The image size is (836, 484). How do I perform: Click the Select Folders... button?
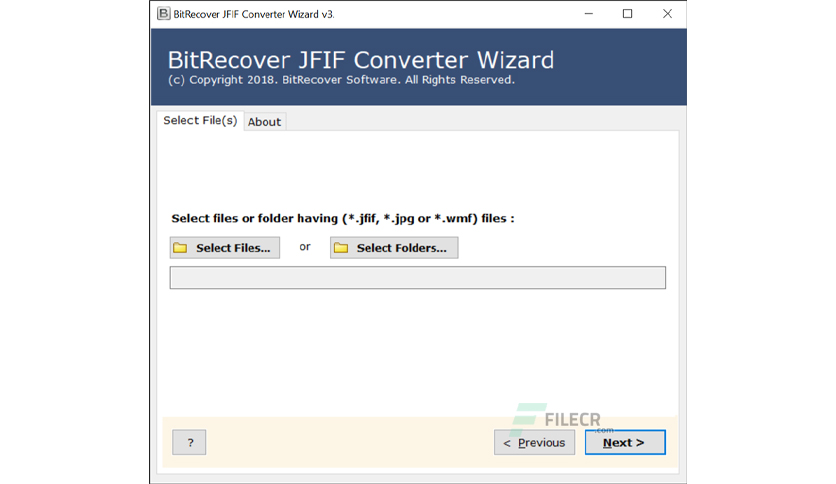point(394,248)
